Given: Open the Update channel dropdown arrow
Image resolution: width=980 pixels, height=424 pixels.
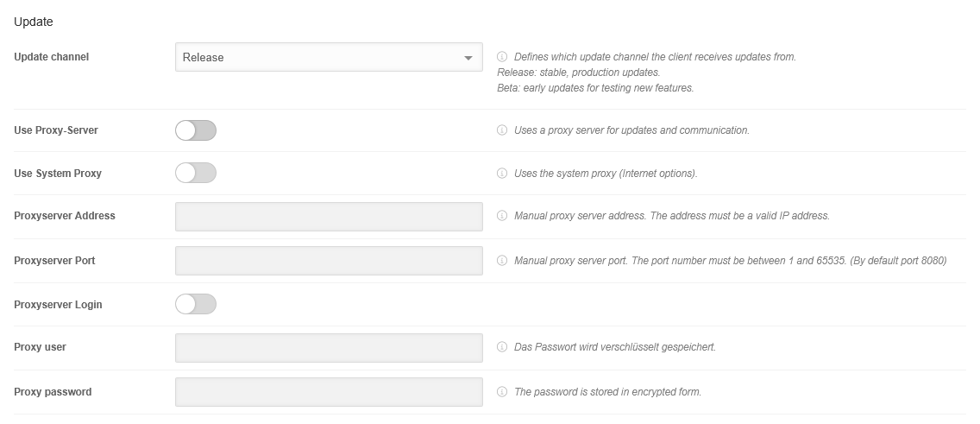Looking at the screenshot, I should pyautogui.click(x=468, y=58).
